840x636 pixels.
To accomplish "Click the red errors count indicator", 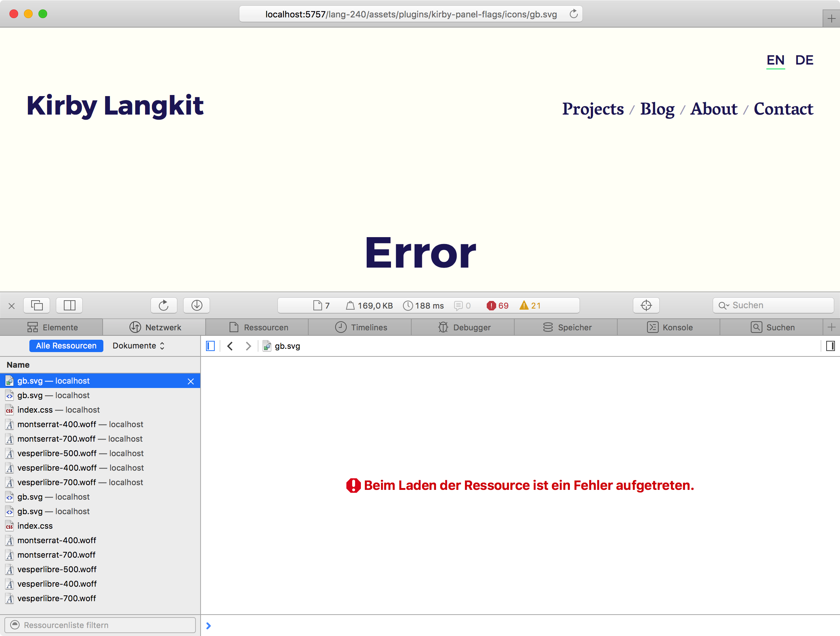I will [498, 306].
